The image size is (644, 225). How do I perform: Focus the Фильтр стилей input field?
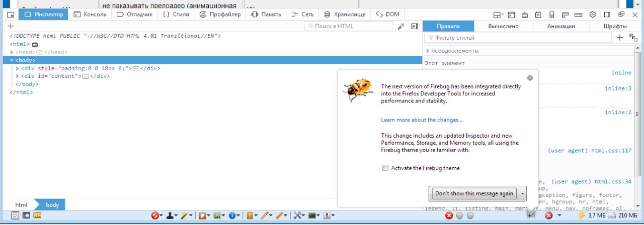coord(518,38)
